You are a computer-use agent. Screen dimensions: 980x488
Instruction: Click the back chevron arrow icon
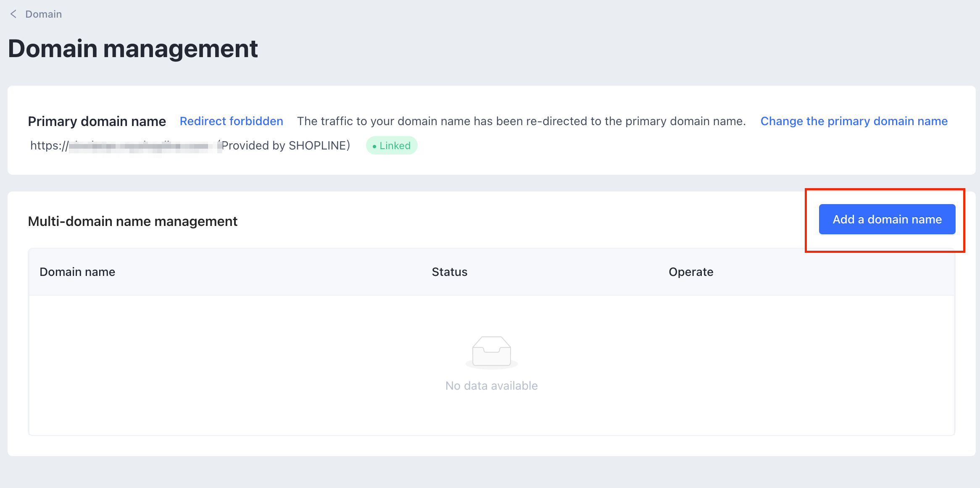point(13,14)
